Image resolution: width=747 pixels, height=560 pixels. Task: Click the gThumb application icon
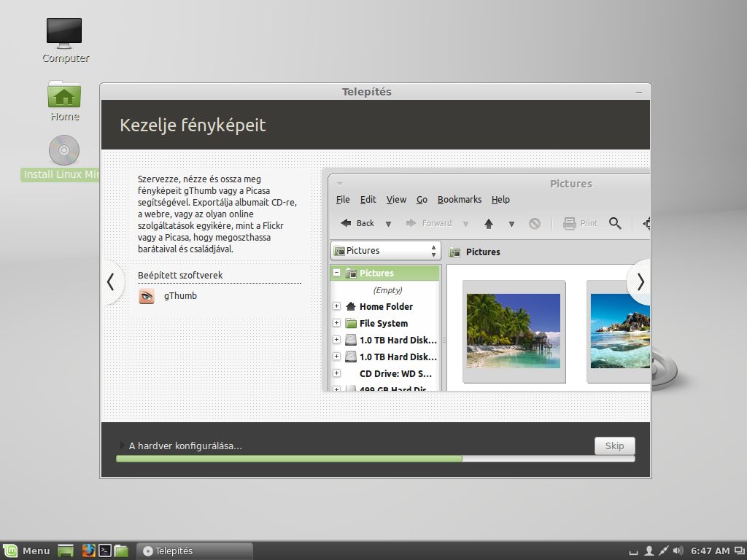click(x=147, y=296)
